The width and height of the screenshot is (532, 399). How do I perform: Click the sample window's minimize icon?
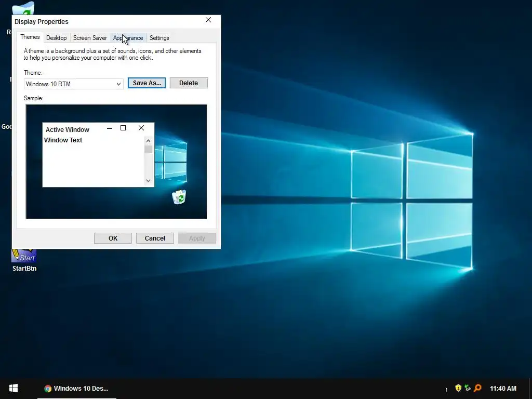pyautogui.click(x=109, y=128)
